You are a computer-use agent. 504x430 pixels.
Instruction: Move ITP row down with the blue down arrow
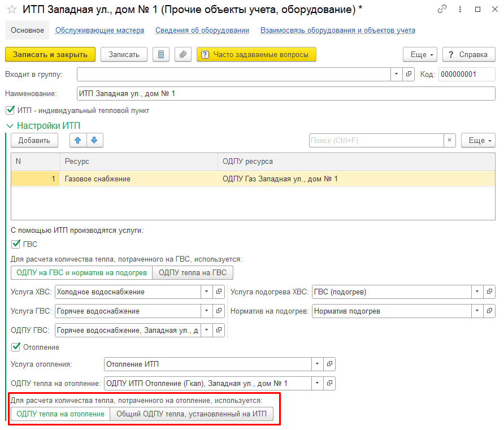tap(94, 141)
